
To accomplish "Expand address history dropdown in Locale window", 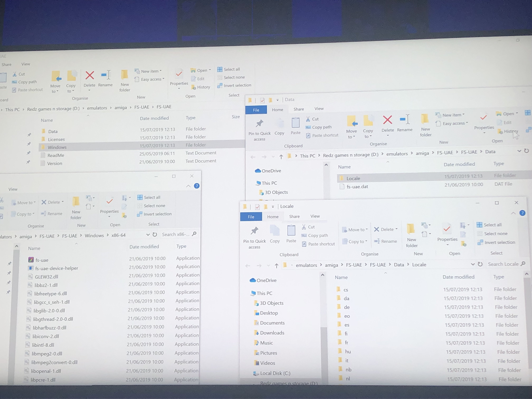I will 473,264.
